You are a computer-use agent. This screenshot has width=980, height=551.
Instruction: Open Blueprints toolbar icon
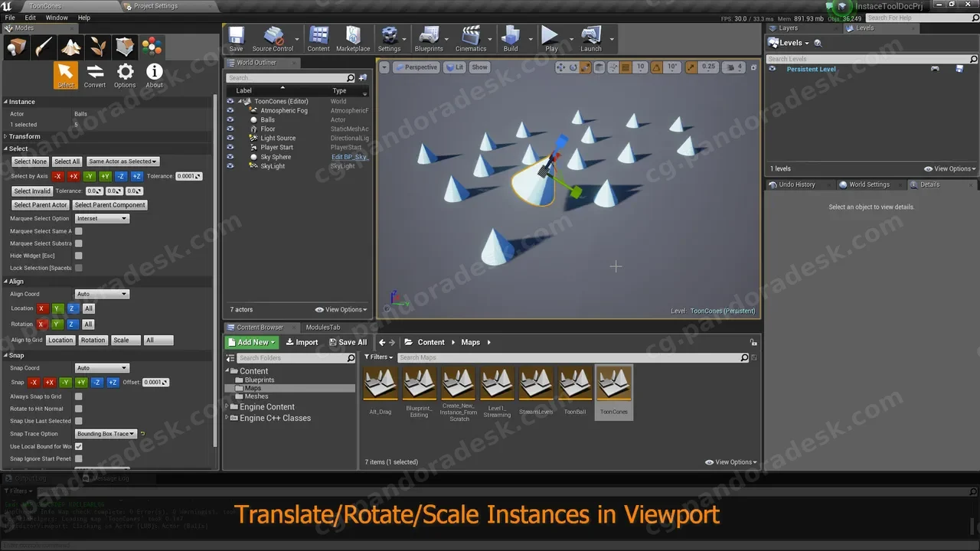[x=429, y=39]
